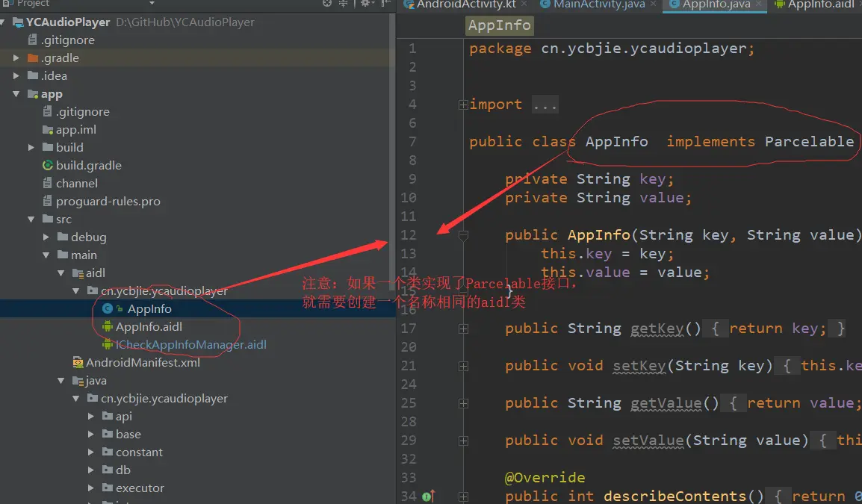Collapse the app module folder
Screen dimensions: 862x504
[x=16, y=94]
